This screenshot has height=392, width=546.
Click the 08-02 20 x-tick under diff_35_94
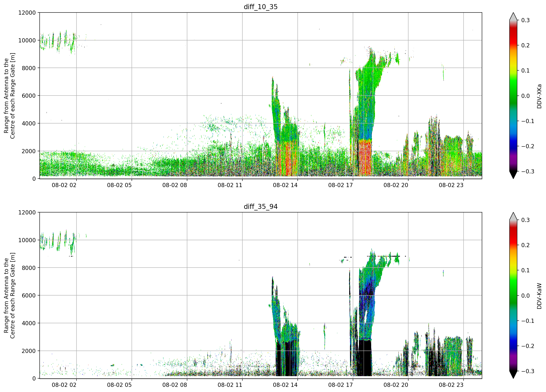click(x=396, y=385)
